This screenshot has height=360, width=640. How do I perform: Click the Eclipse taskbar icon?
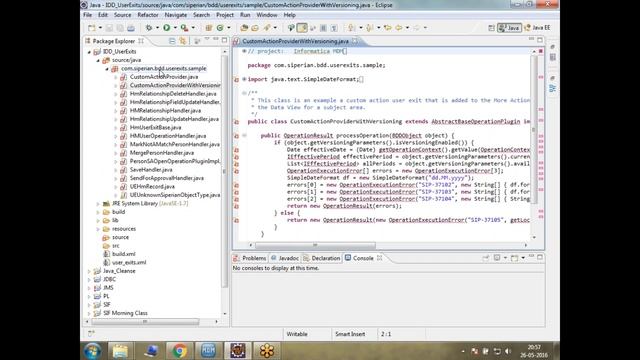click(x=238, y=351)
